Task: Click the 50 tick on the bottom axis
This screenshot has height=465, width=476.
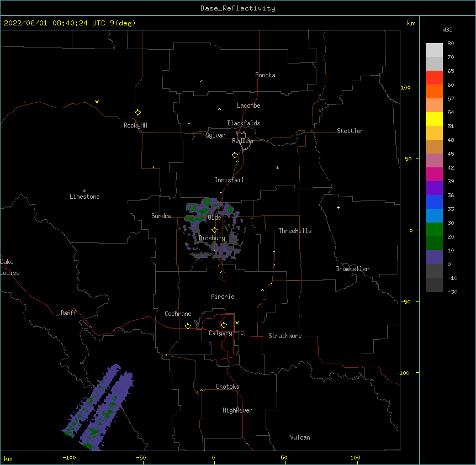Action: tap(284, 457)
